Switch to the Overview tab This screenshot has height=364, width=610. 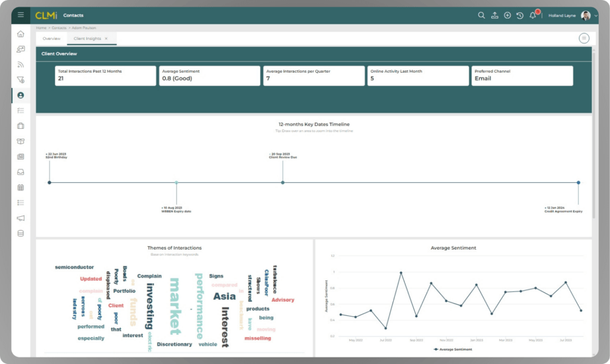(x=51, y=39)
